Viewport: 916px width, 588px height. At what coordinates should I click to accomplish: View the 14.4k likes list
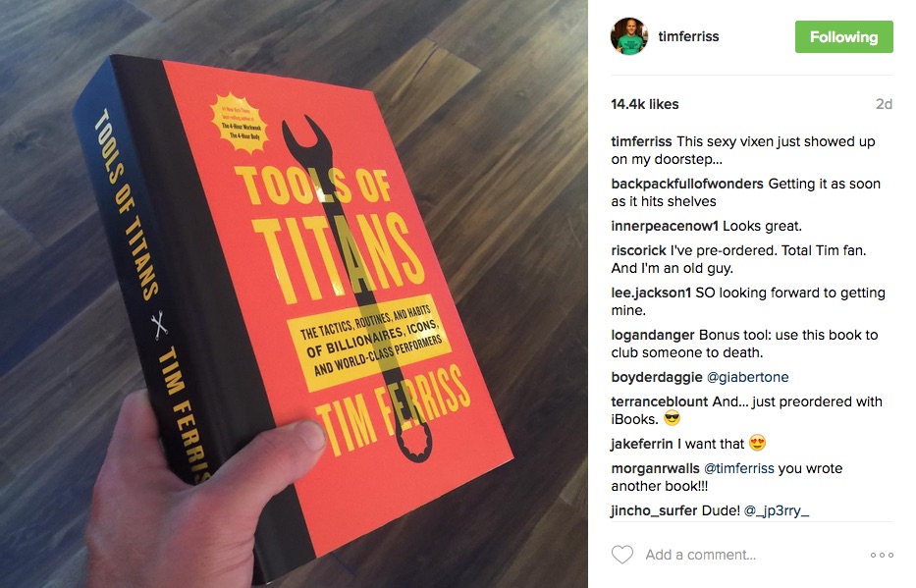click(644, 104)
